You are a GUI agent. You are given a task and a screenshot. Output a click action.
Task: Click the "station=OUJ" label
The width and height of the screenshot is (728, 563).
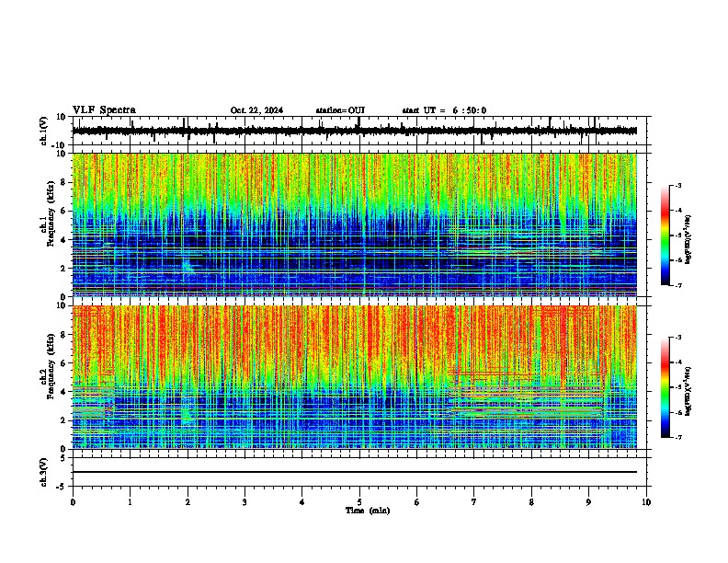pos(340,110)
